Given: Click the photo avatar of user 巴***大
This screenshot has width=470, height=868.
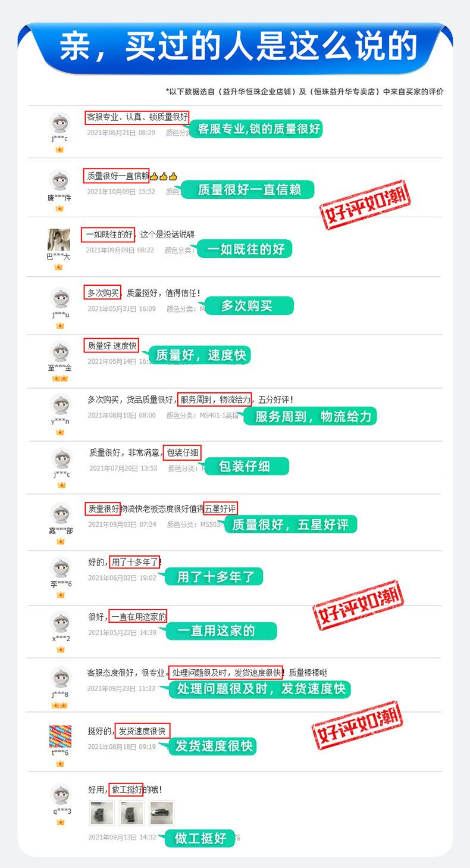Looking at the screenshot, I should tap(59, 240).
